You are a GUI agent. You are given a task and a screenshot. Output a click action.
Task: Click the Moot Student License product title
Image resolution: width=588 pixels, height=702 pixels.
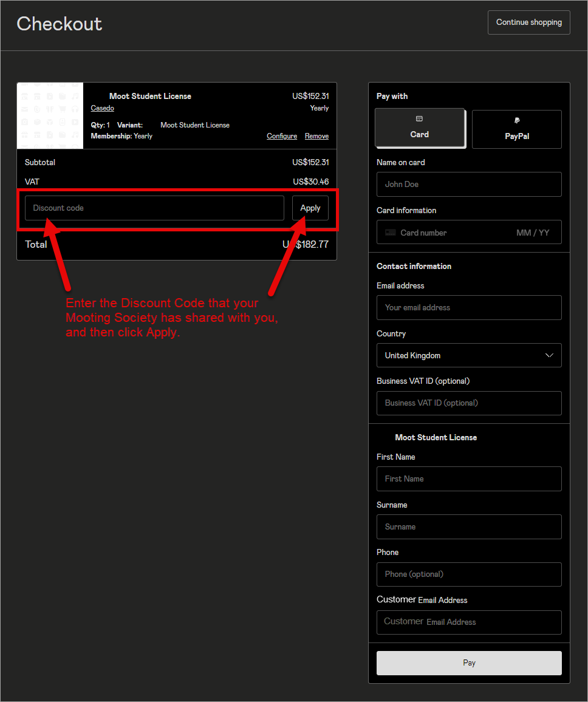point(150,97)
